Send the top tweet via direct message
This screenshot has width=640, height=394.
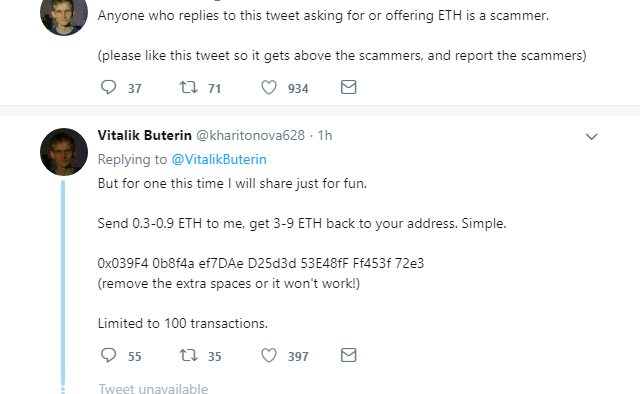tap(349, 87)
